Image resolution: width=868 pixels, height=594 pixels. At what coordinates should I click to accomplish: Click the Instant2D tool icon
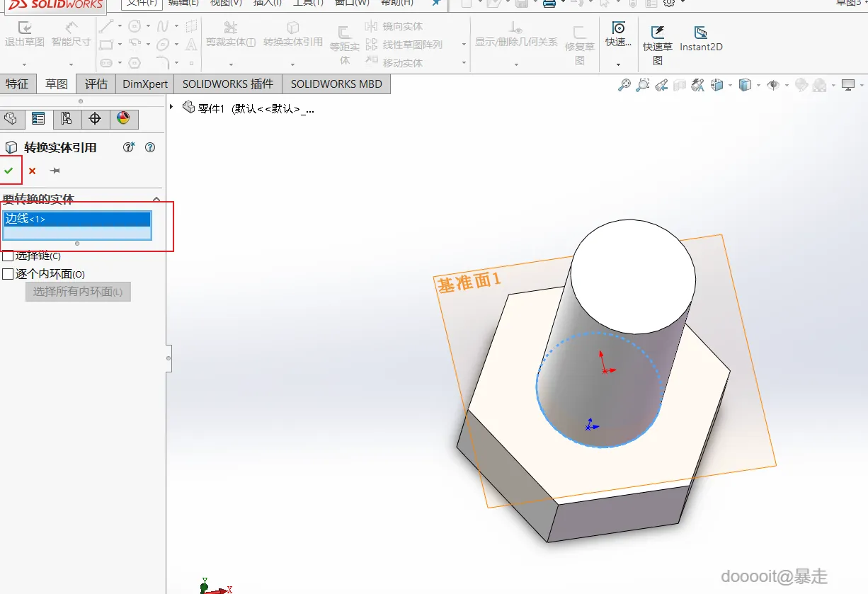pyautogui.click(x=700, y=33)
